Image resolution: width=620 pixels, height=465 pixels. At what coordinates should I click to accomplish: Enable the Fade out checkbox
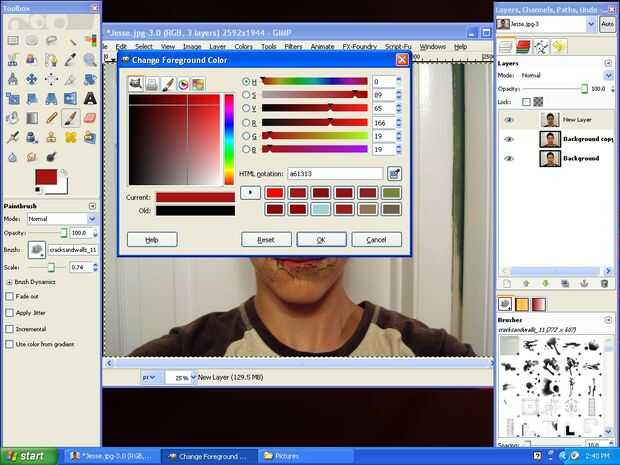pos(9,296)
